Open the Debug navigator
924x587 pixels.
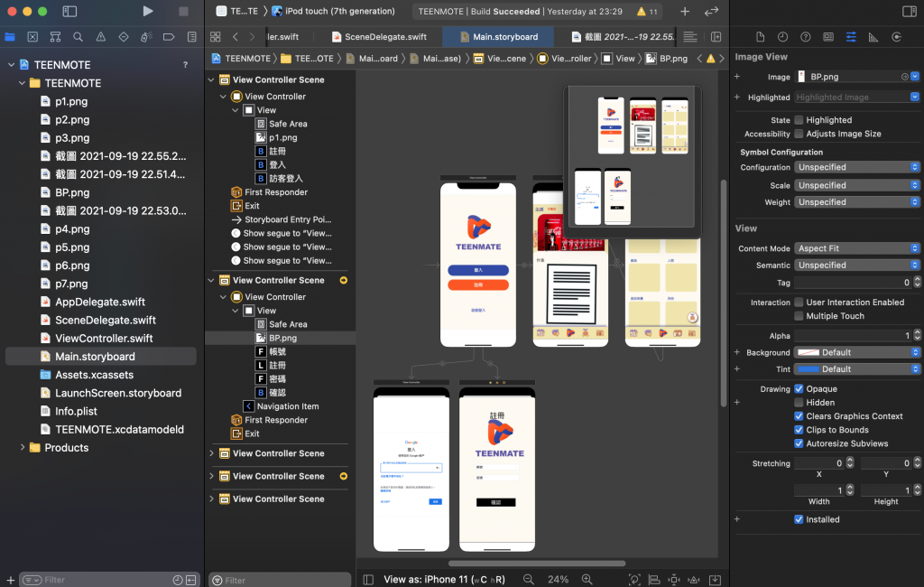pos(146,37)
